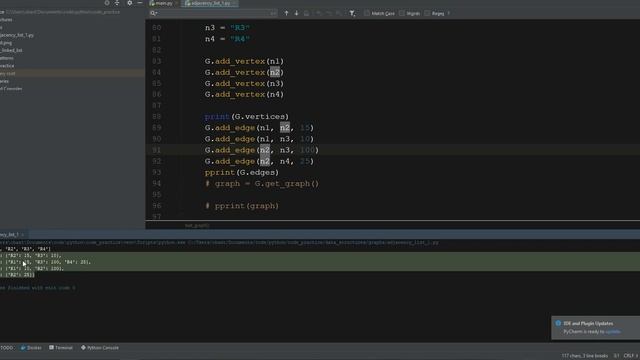Click line number 91 in the gutter
The height and width of the screenshot is (360, 640).
[156, 150]
